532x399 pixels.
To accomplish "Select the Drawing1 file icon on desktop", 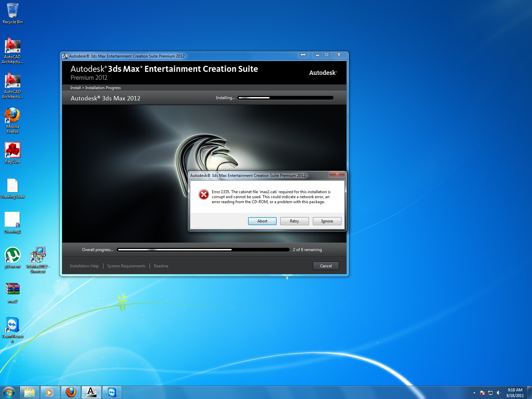I will pos(13,223).
